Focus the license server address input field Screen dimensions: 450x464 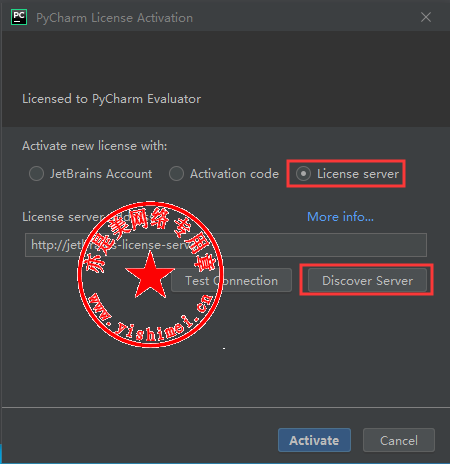point(226,245)
